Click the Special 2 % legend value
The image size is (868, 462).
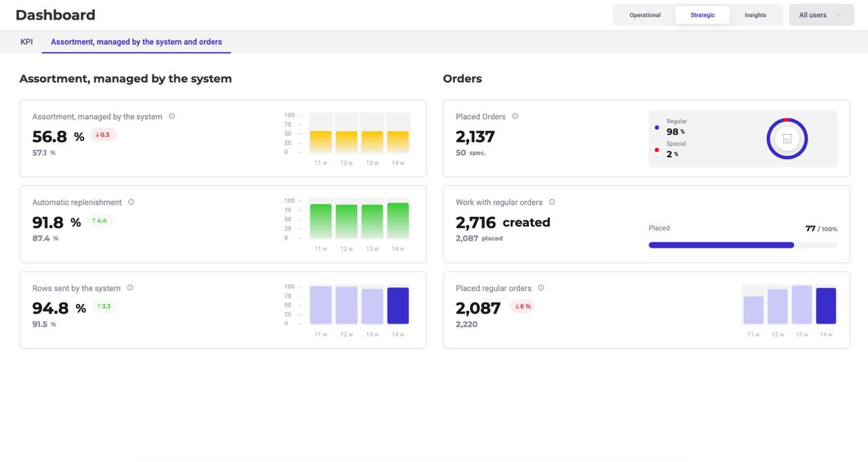tap(672, 154)
